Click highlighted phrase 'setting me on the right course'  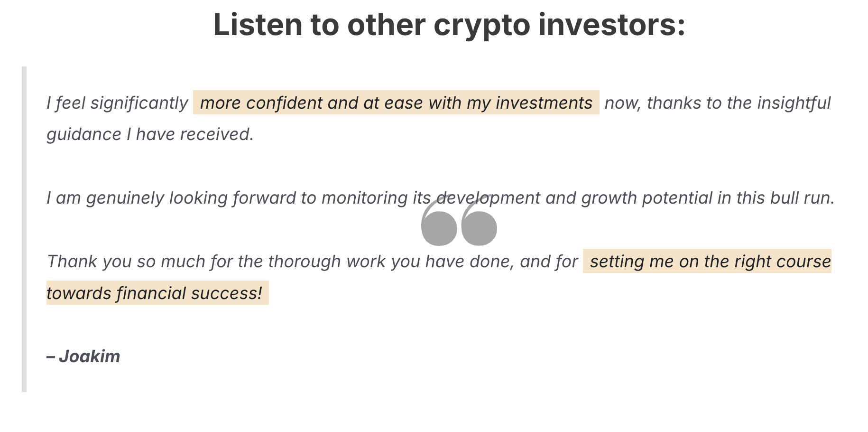pos(711,261)
